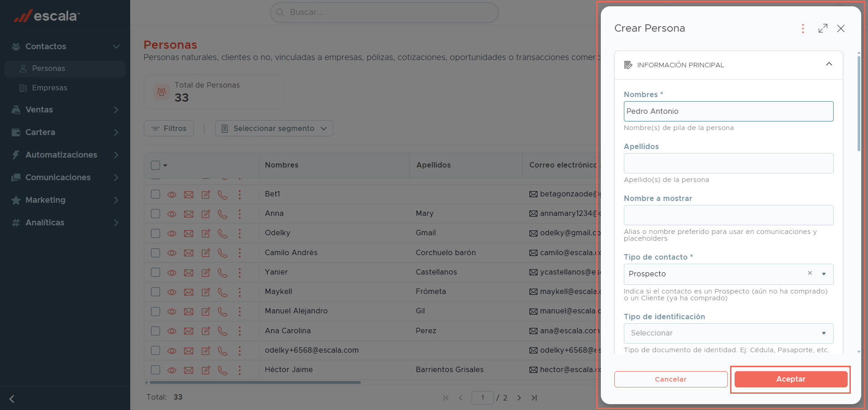Sort by the Apellidos column header
This screenshot has height=410, width=868.
(x=433, y=165)
